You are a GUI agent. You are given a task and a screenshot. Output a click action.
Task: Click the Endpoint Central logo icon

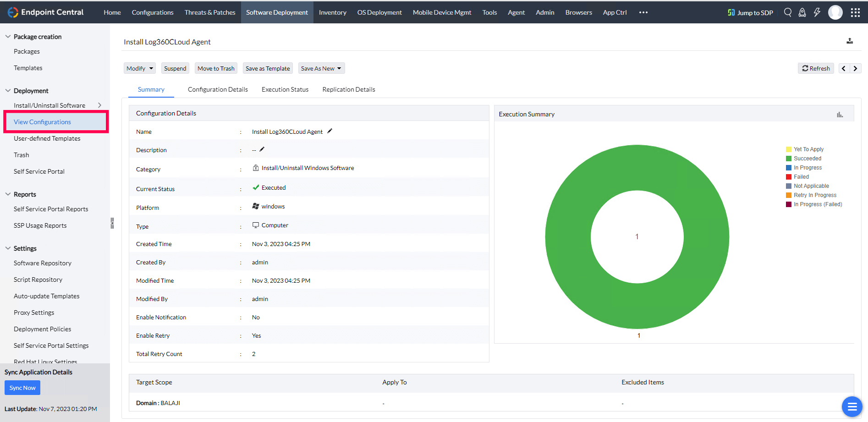tap(13, 12)
